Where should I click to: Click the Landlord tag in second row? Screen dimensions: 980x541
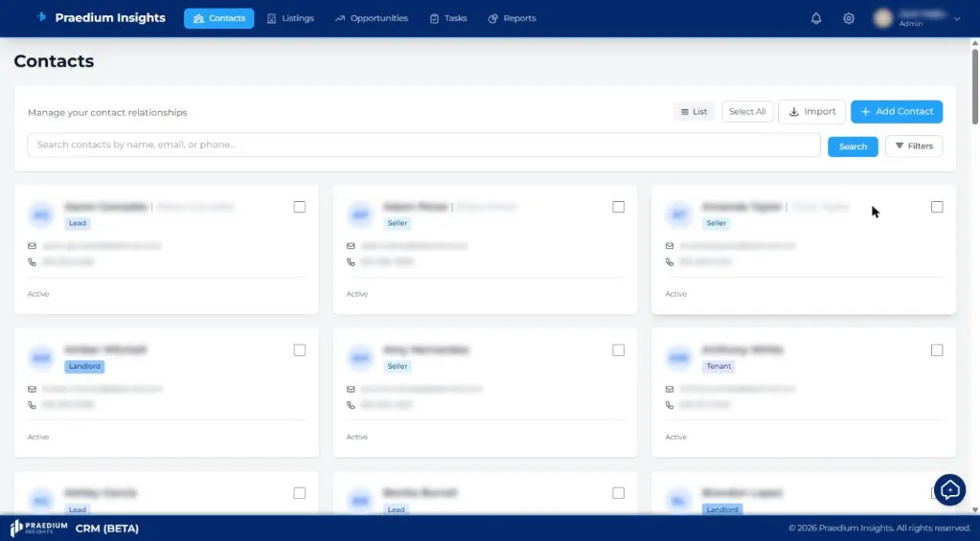(84, 366)
